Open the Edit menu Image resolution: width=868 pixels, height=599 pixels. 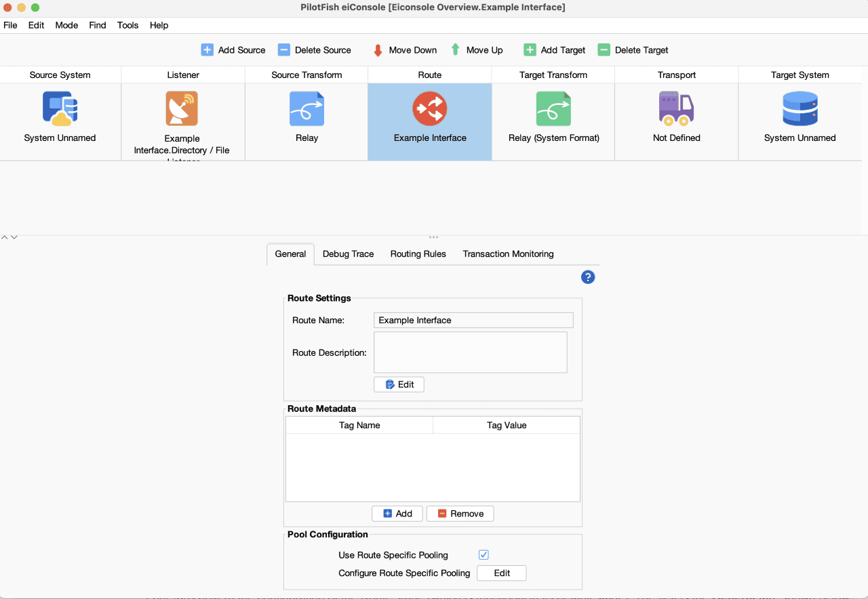(37, 25)
